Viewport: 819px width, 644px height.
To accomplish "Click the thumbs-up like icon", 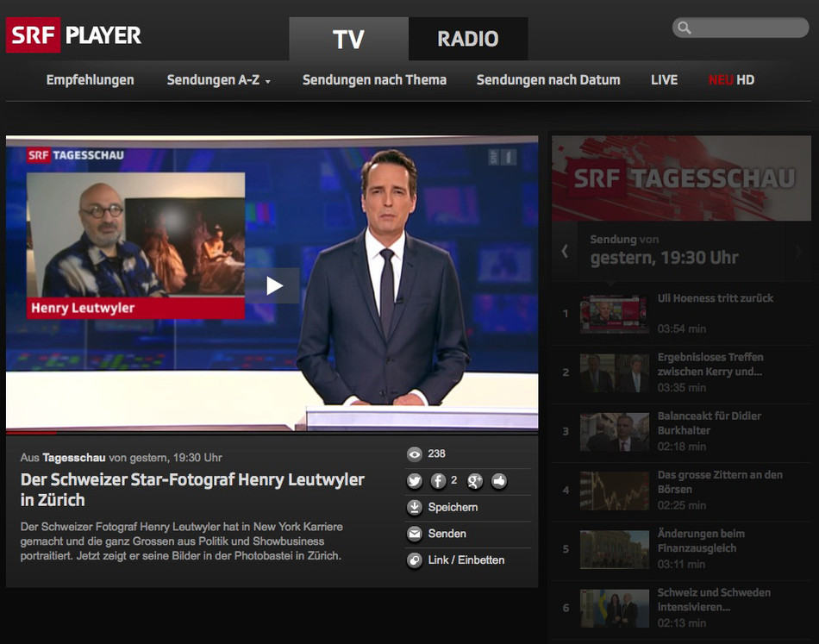I will click(x=499, y=481).
